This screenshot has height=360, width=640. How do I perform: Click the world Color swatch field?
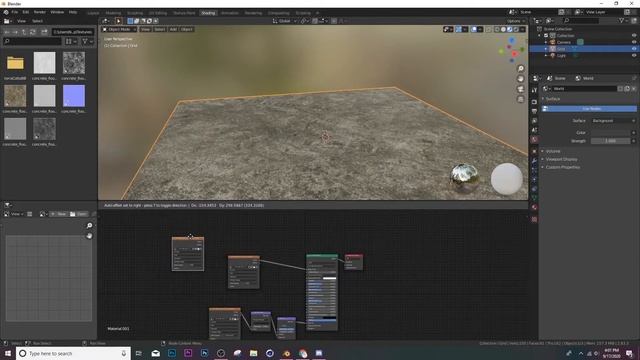(610, 133)
